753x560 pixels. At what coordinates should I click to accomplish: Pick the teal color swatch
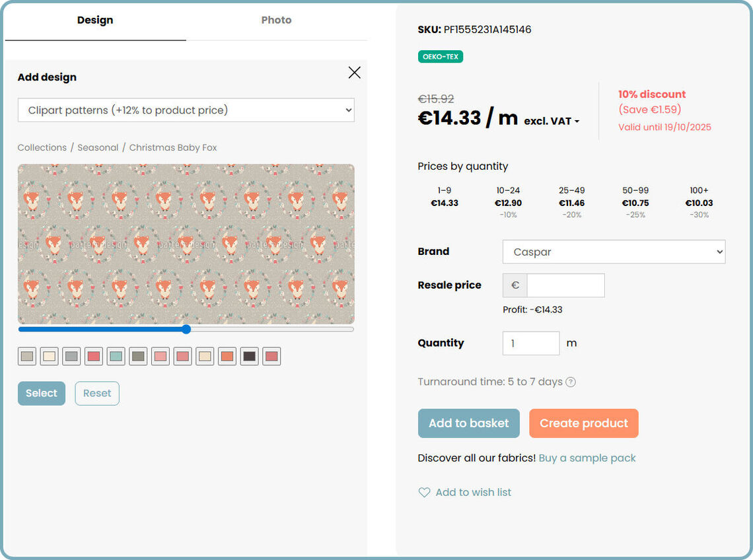116,357
